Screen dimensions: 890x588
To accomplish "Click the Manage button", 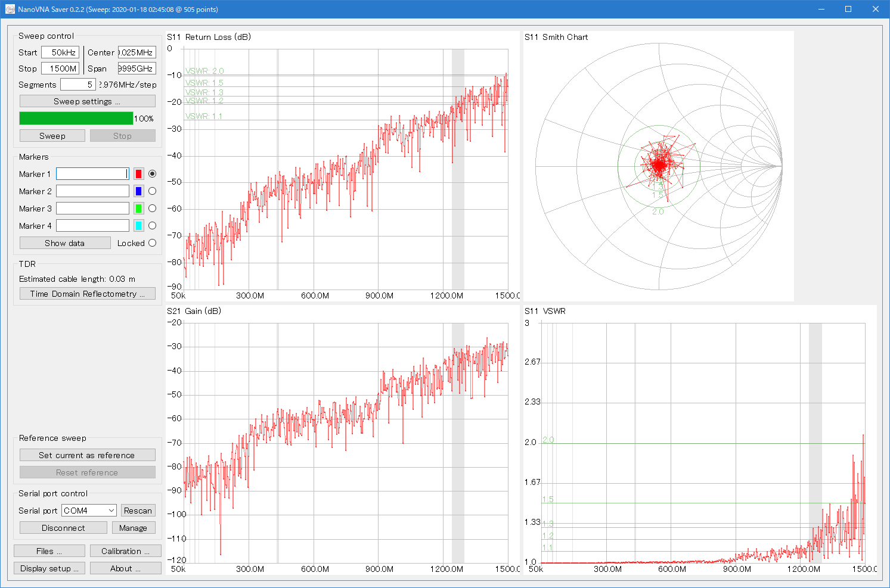I will pos(134,528).
